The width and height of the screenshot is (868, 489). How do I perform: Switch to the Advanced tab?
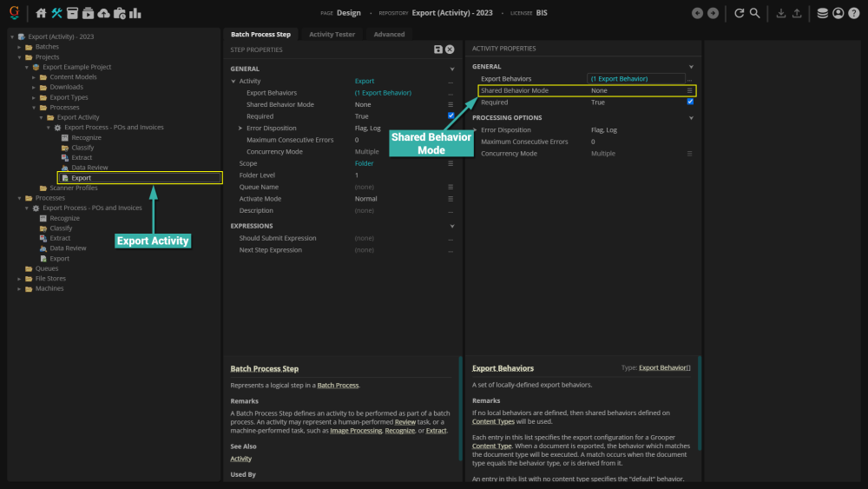pyautogui.click(x=389, y=34)
